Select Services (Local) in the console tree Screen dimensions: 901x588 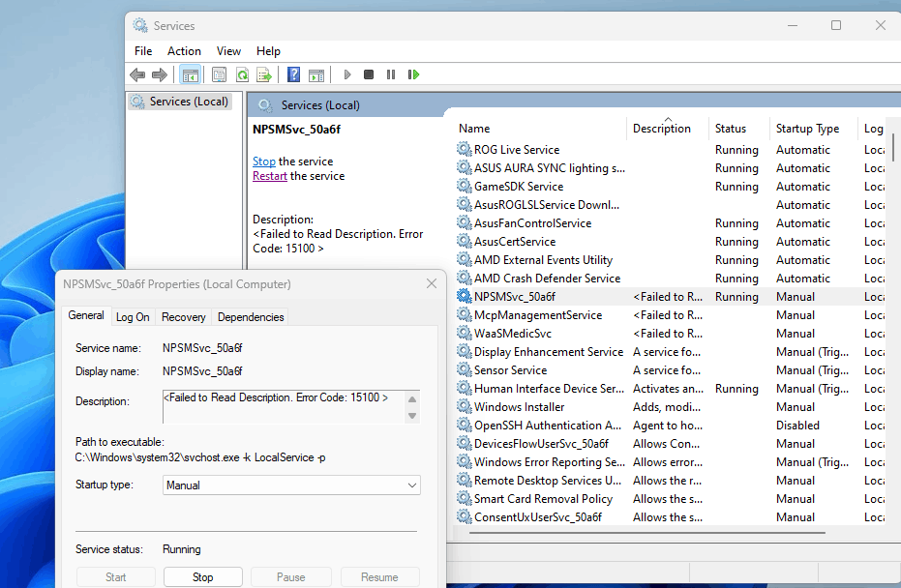tap(179, 102)
